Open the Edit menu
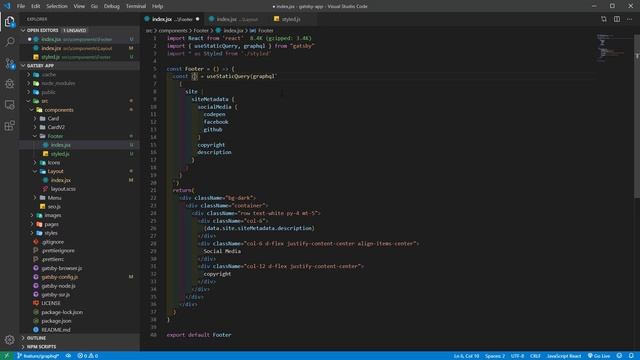 point(36,6)
